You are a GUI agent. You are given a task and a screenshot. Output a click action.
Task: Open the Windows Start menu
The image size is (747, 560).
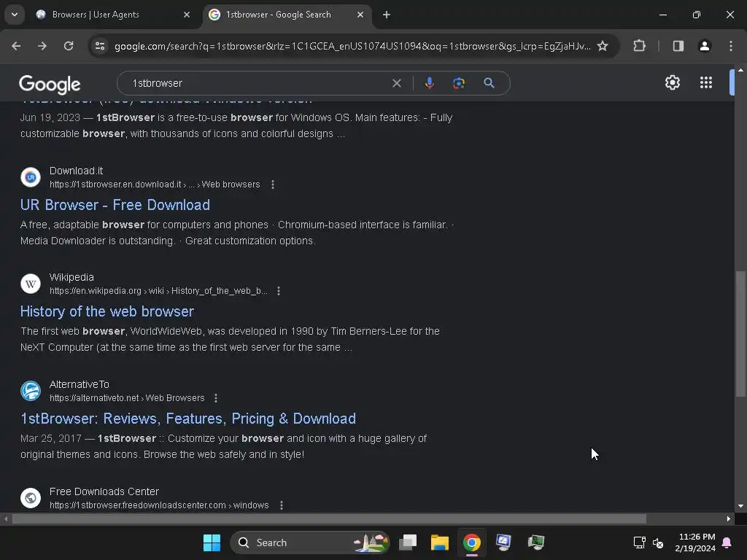(x=212, y=542)
